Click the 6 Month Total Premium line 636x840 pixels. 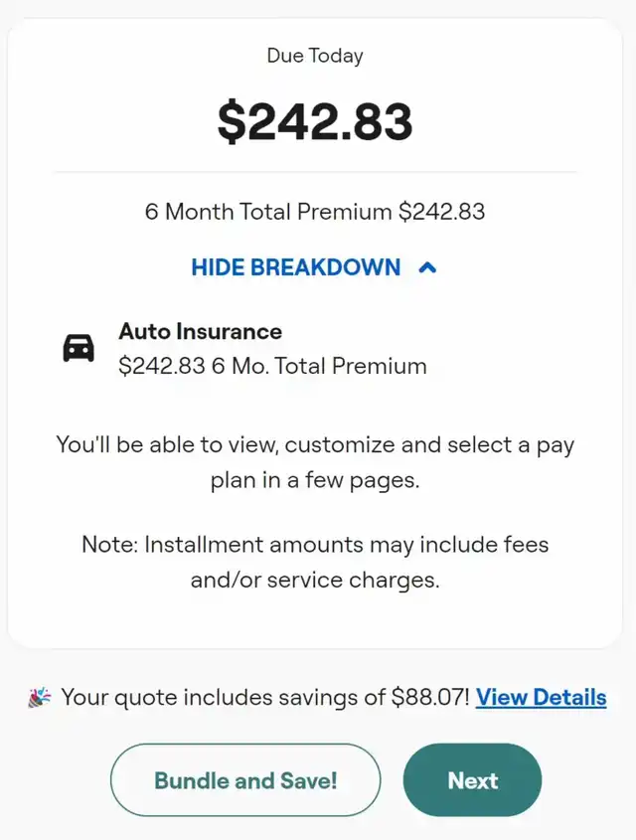point(315,212)
